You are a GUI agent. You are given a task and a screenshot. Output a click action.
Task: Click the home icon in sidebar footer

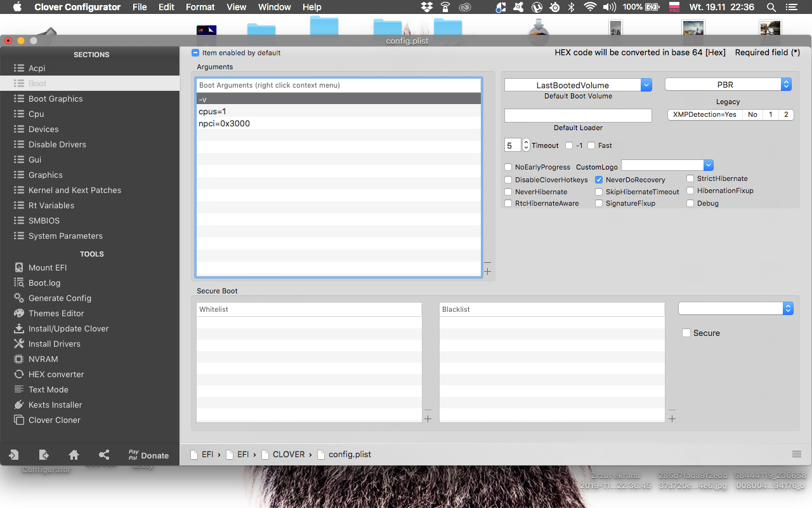click(x=74, y=455)
